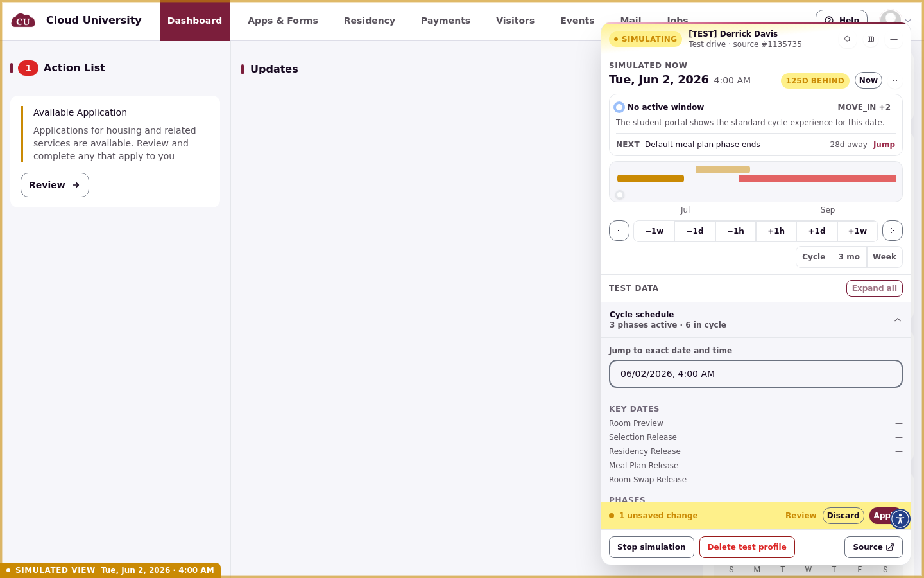Delete the test profile

[747, 547]
